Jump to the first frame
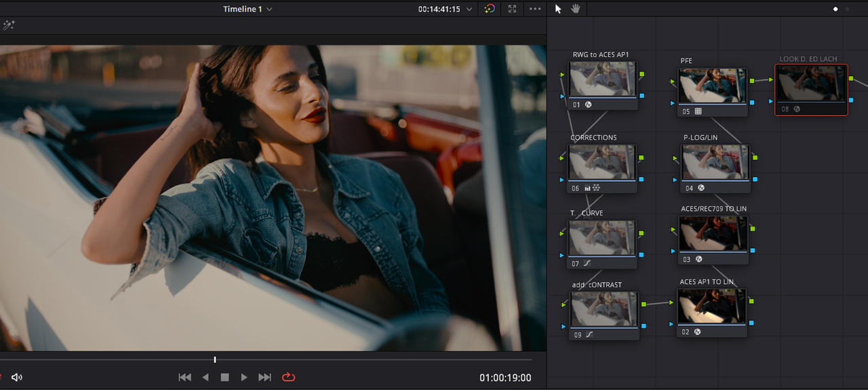 click(x=184, y=377)
